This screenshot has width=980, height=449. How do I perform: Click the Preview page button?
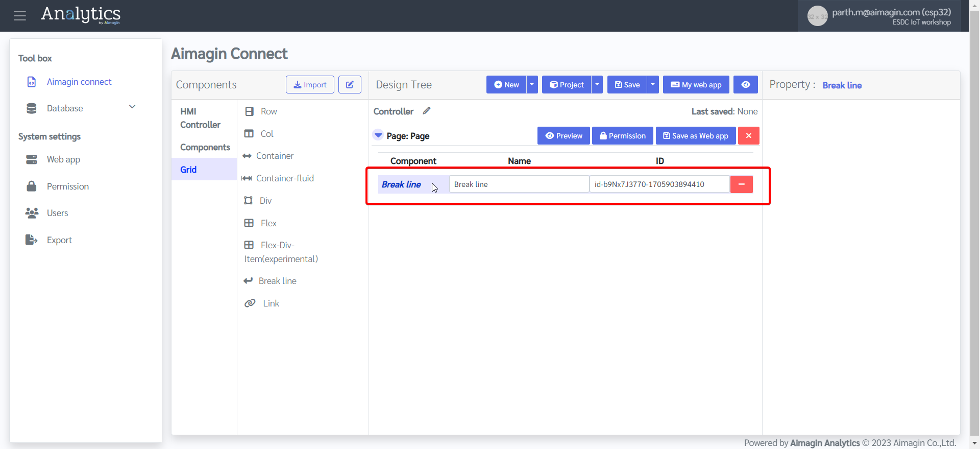click(x=563, y=136)
